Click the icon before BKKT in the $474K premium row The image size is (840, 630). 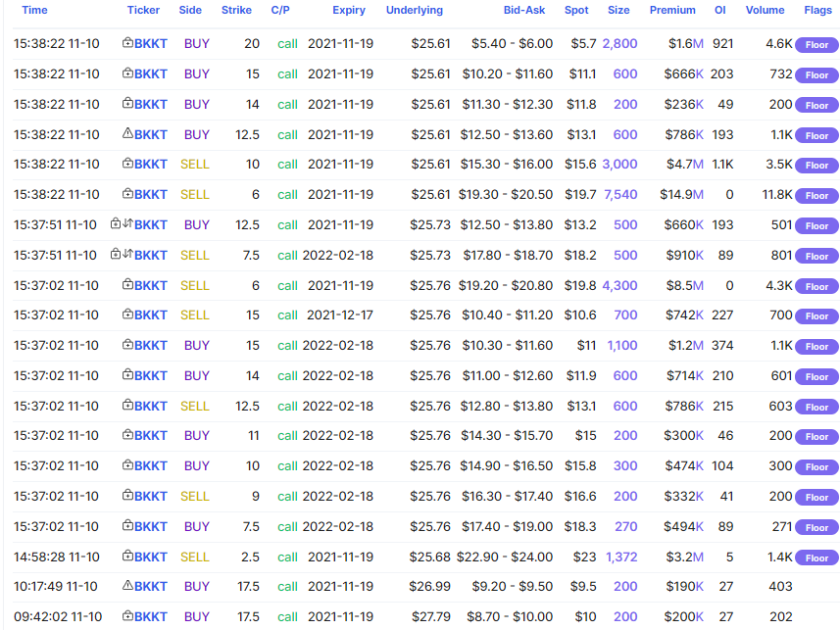127,465
